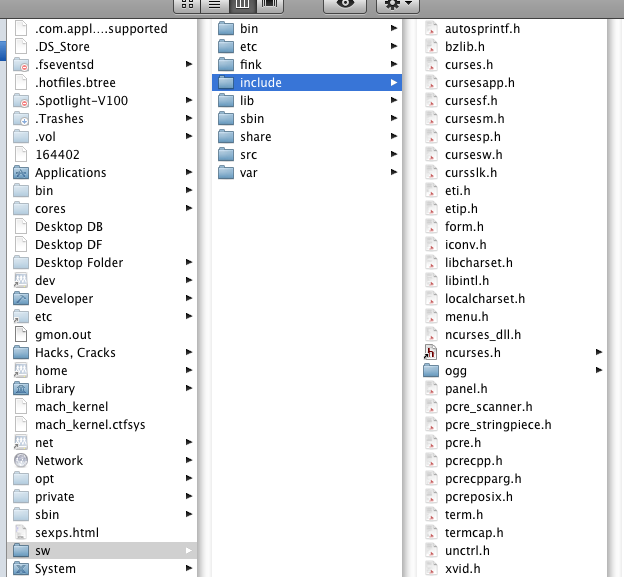The image size is (624, 577).
Task: Expand the ncurses.h alias arrow
Action: (599, 352)
